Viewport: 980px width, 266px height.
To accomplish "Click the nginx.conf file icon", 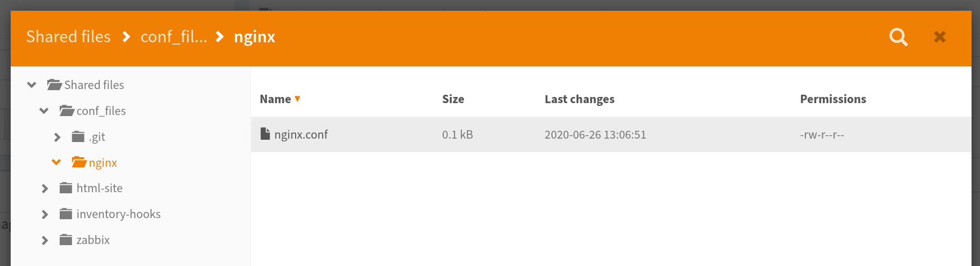I will point(265,134).
